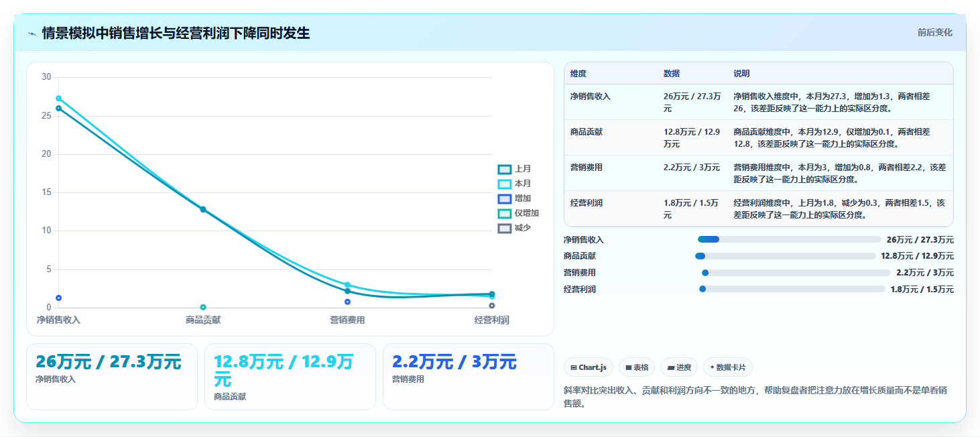Click table cell 1.8万元 / 1.5万元
The width and height of the screenshot is (980, 437).
[x=691, y=208]
